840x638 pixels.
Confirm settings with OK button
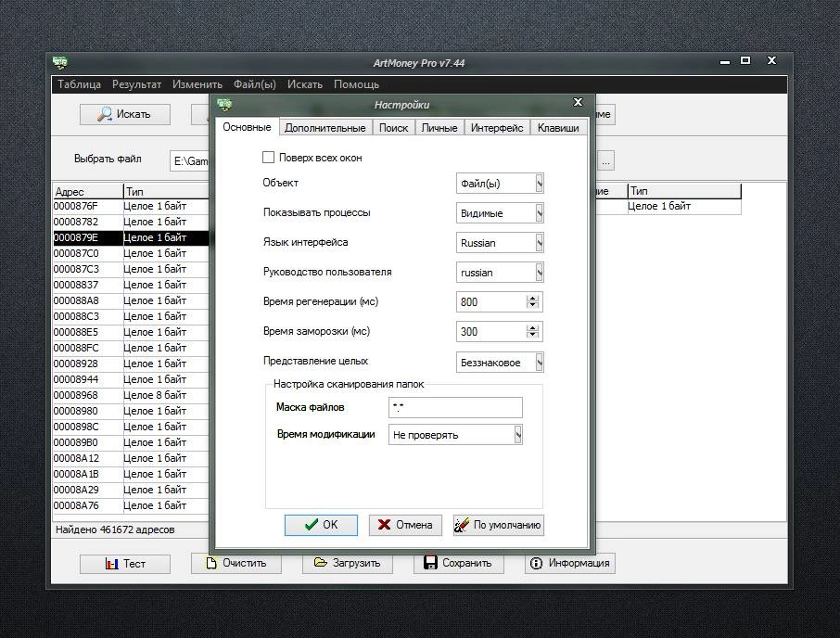pyautogui.click(x=321, y=525)
